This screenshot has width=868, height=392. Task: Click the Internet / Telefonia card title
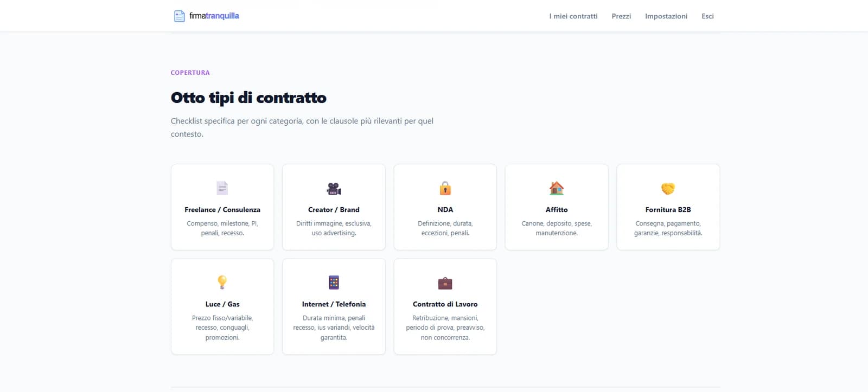point(334,304)
